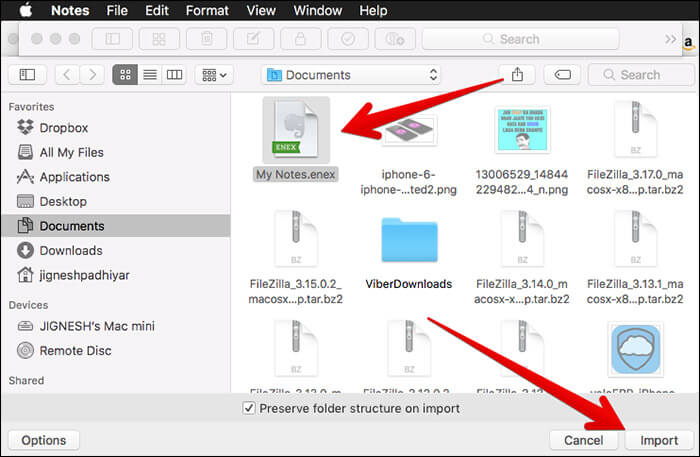Screen dimensions: 700x457
Task: Focus the Notes toolbar Search field
Action: pyautogui.click(x=520, y=39)
